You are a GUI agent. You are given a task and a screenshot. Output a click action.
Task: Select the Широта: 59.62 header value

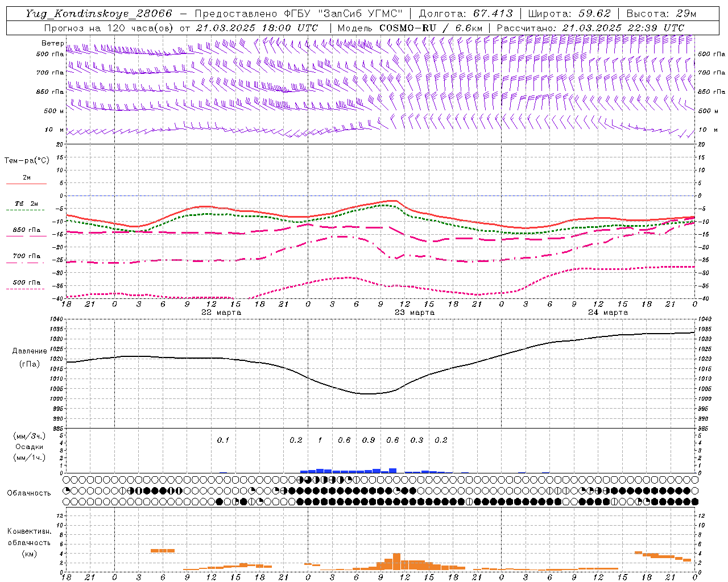[569, 14]
